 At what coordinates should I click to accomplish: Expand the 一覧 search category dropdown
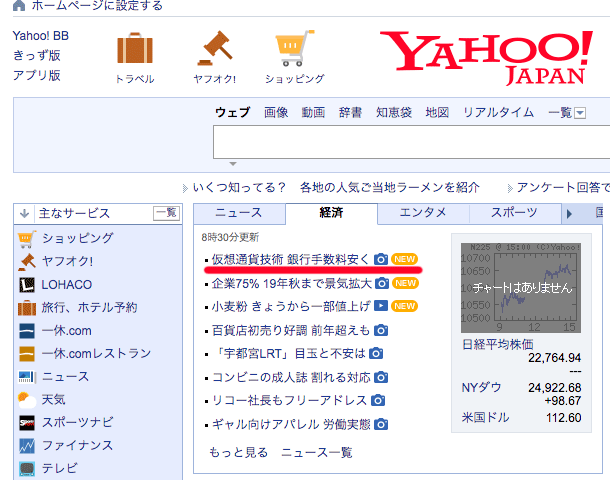580,113
